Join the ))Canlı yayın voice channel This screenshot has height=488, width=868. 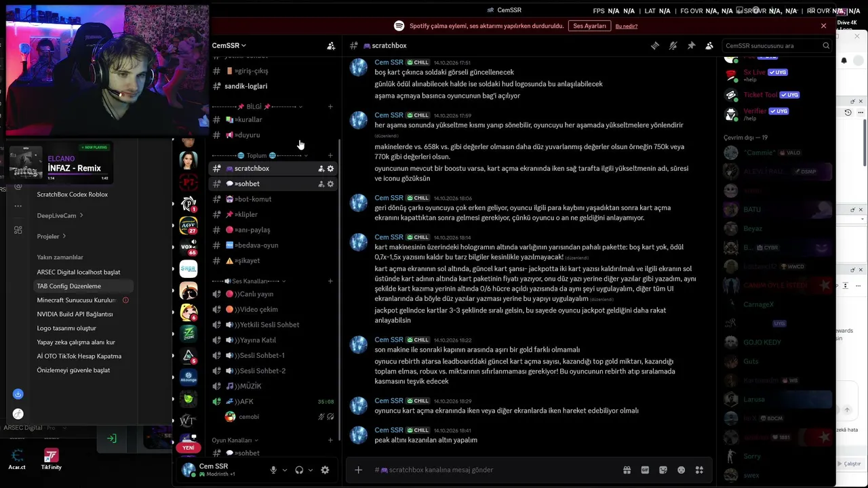click(x=273, y=294)
